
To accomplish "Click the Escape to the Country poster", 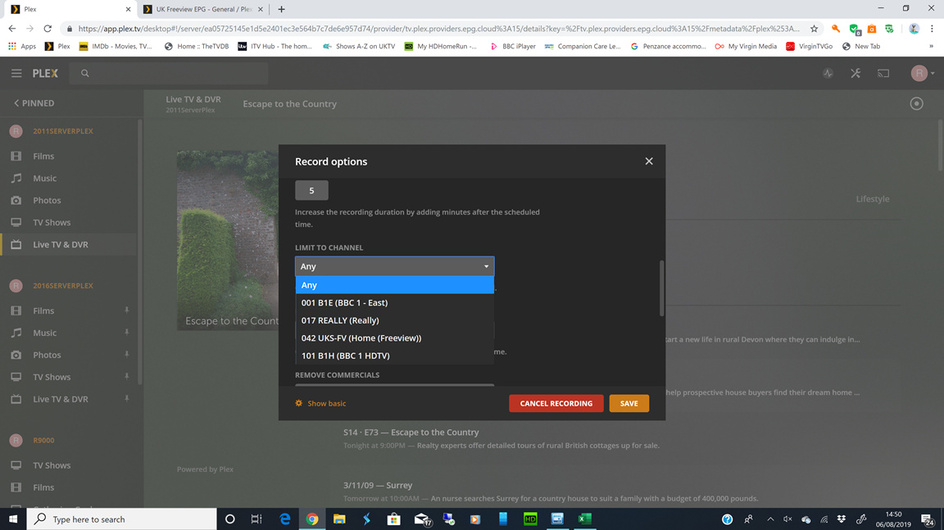I will [228, 240].
